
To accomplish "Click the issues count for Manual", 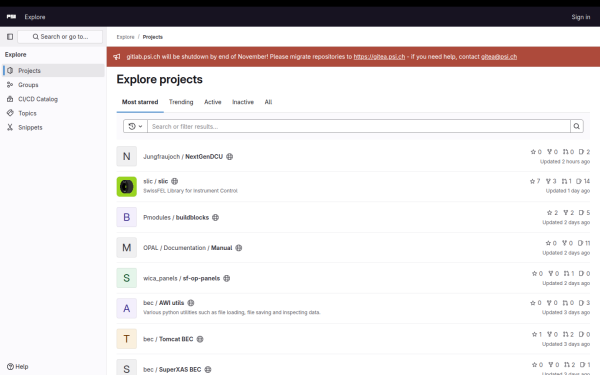I will tap(584, 243).
